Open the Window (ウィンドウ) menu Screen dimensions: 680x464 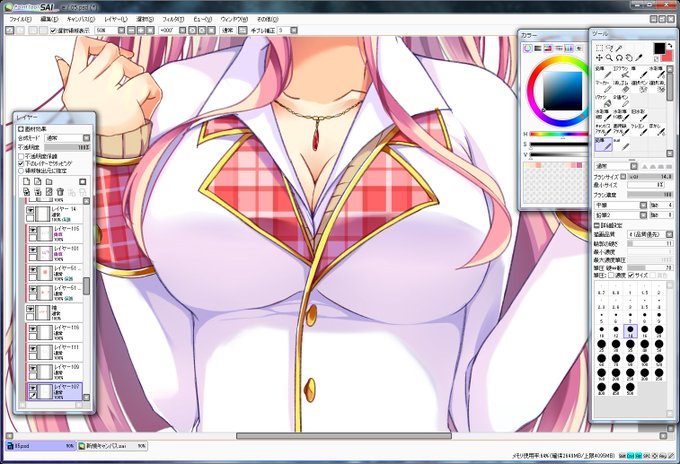pyautogui.click(x=234, y=19)
